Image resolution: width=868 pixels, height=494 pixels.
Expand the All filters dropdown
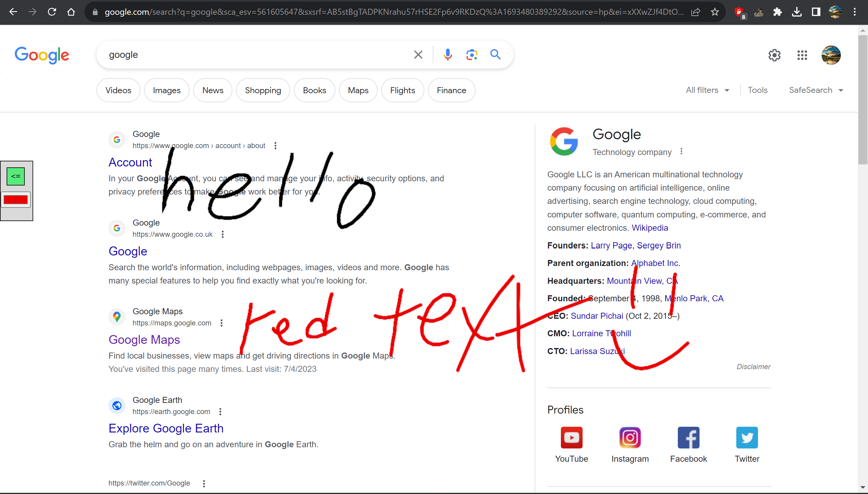(x=707, y=90)
